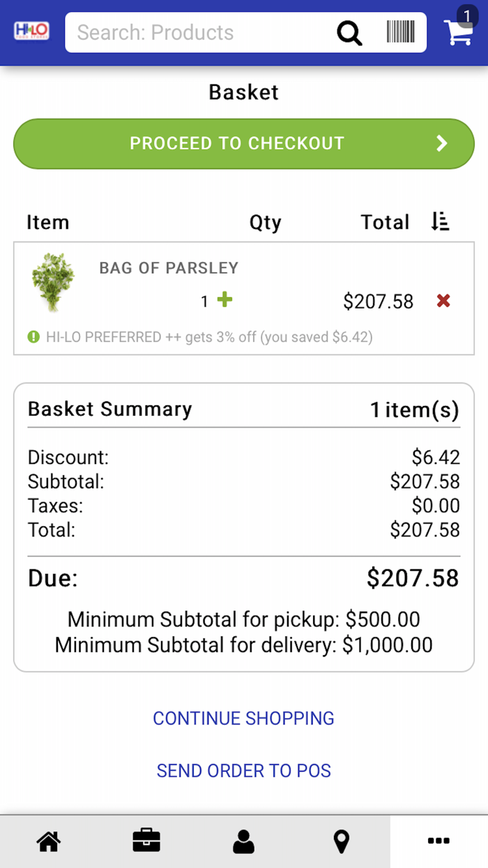This screenshot has height=868, width=488.
Task: Tap the checkout button chevron arrow
Action: tap(441, 143)
